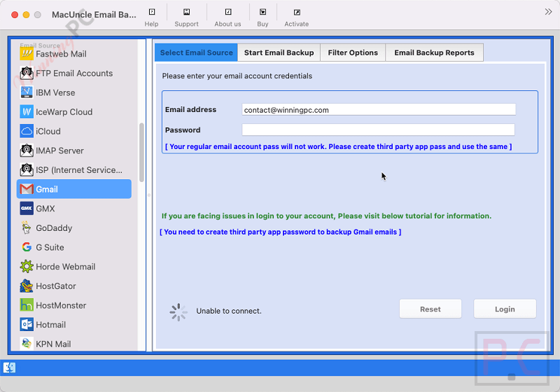Open the Help toolbar icon
This screenshot has height=392, width=560.
(x=152, y=12)
